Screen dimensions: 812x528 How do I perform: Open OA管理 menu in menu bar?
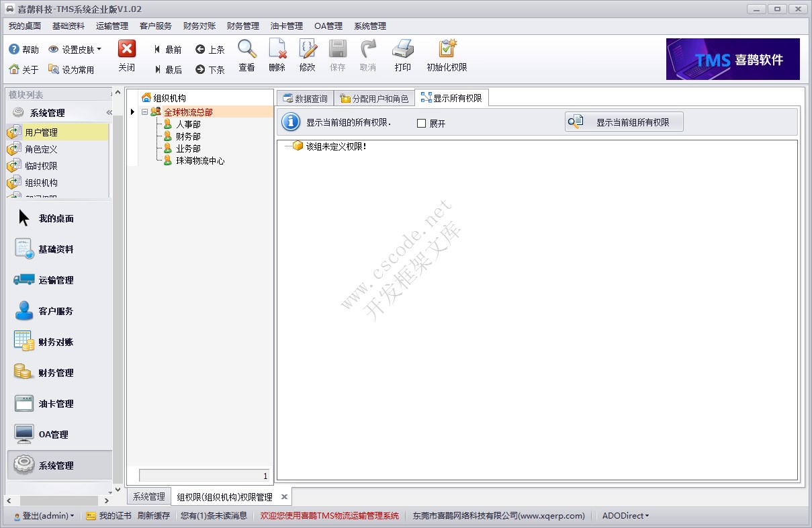pos(328,26)
